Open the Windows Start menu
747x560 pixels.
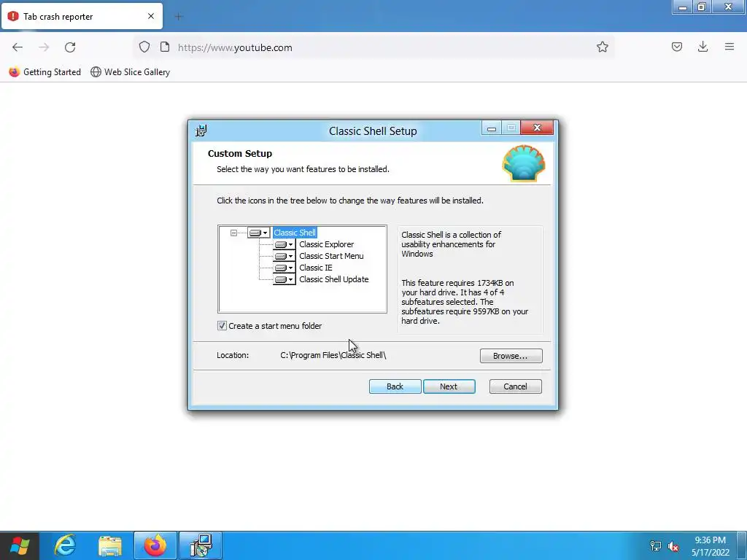(20, 545)
